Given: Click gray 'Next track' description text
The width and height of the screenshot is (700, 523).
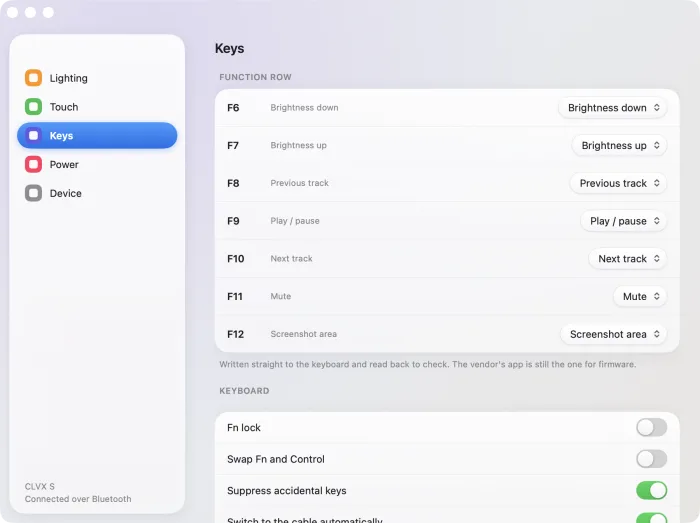Looking at the screenshot, I should (292, 259).
